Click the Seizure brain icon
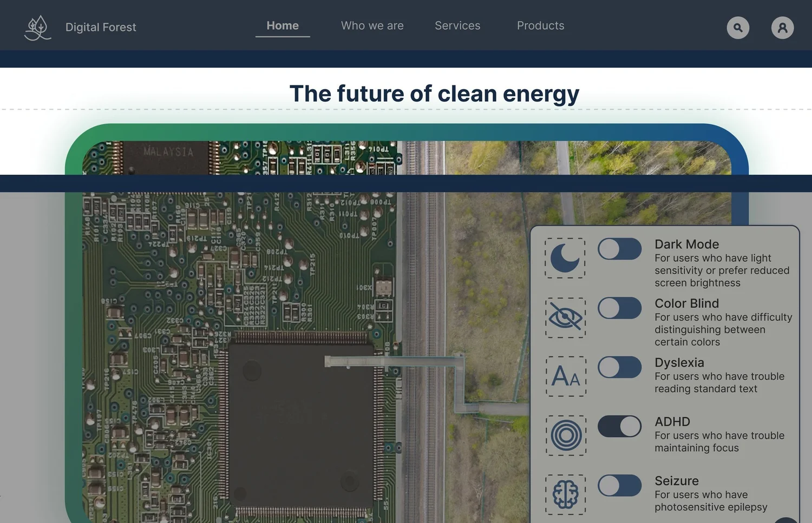Viewport: 812px width, 523px height. coord(565,494)
